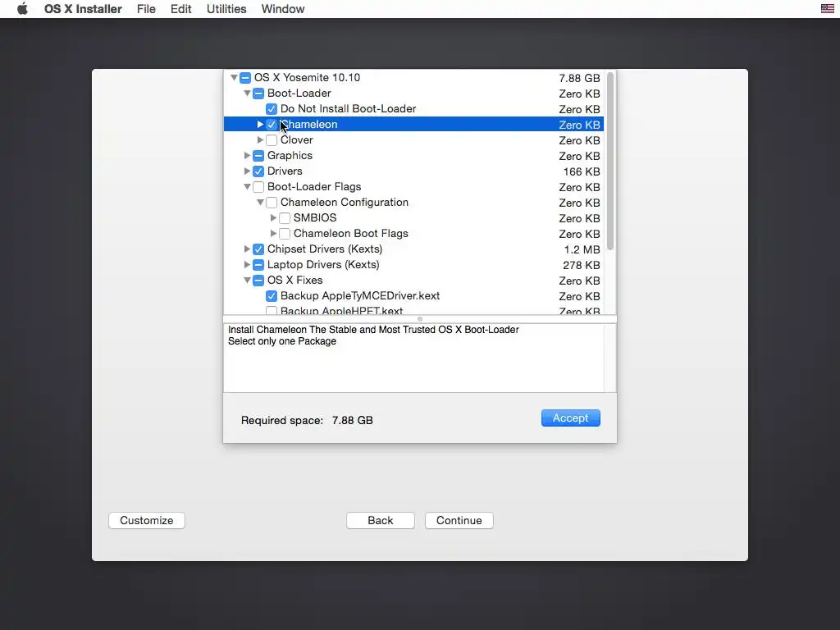Select Backup AppleTyMCEDriver.kext row text
840x630 pixels.
(x=360, y=295)
